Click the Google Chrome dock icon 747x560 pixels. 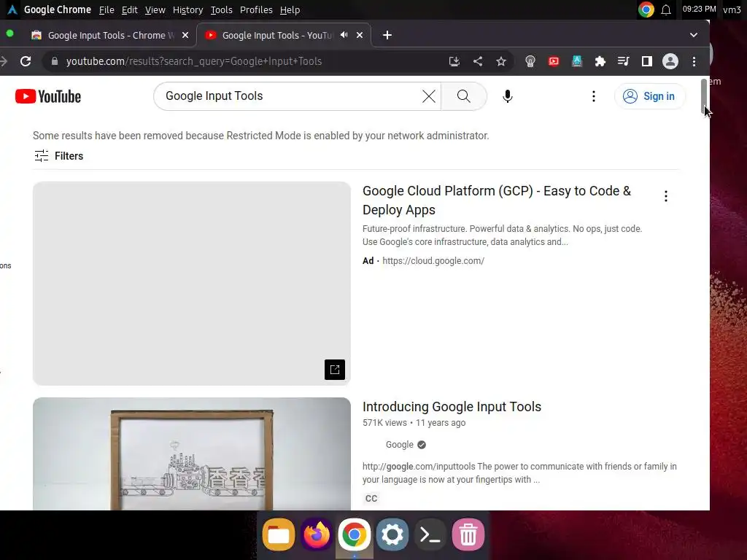(x=354, y=534)
